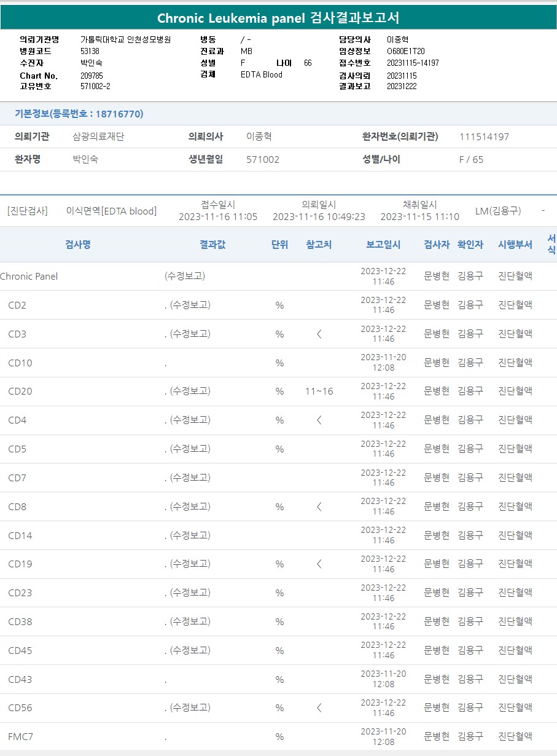Select the 이식면역[EDTA blood] label
Screen dimensions: 557x756
click(x=111, y=211)
